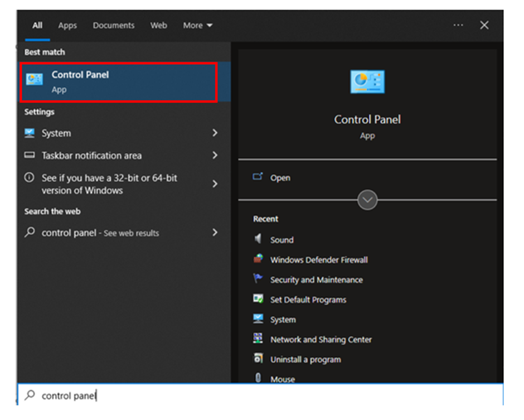The height and width of the screenshot is (420, 524).
Task: Click the Set Default Programs icon
Action: click(258, 298)
